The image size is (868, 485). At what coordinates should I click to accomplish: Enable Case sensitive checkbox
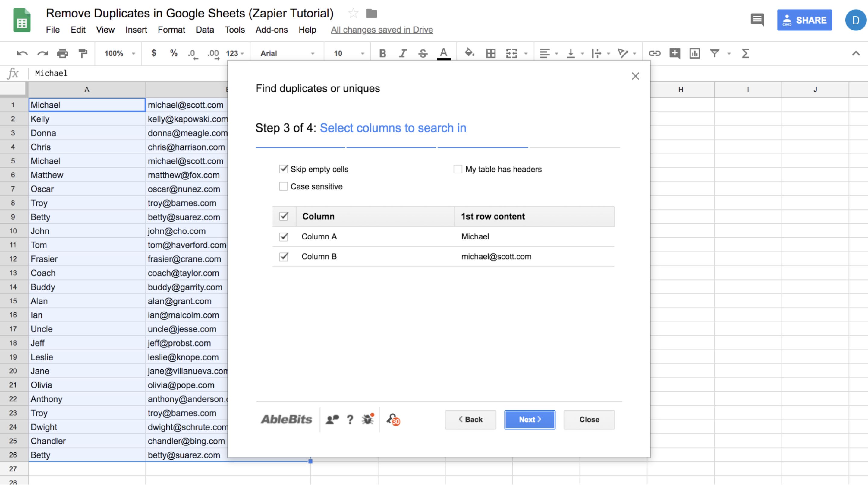tap(283, 186)
